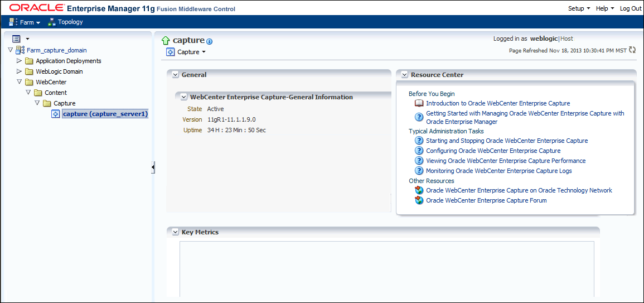Click the green up-arrow status icon
The image size is (644, 303).
point(166,40)
